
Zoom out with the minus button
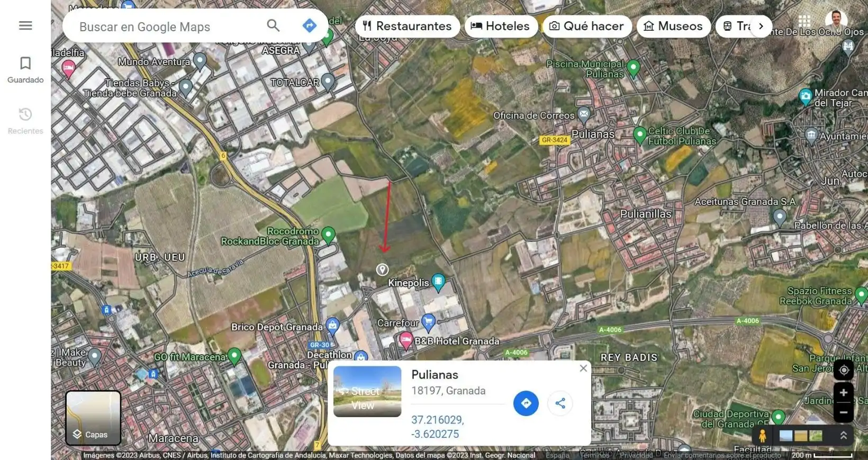[x=844, y=412]
